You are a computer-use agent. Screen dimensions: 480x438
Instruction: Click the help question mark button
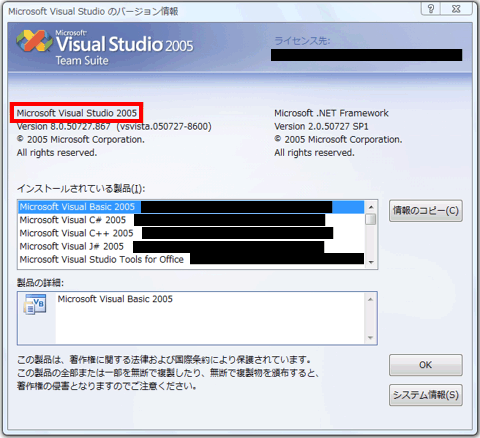[431, 9]
